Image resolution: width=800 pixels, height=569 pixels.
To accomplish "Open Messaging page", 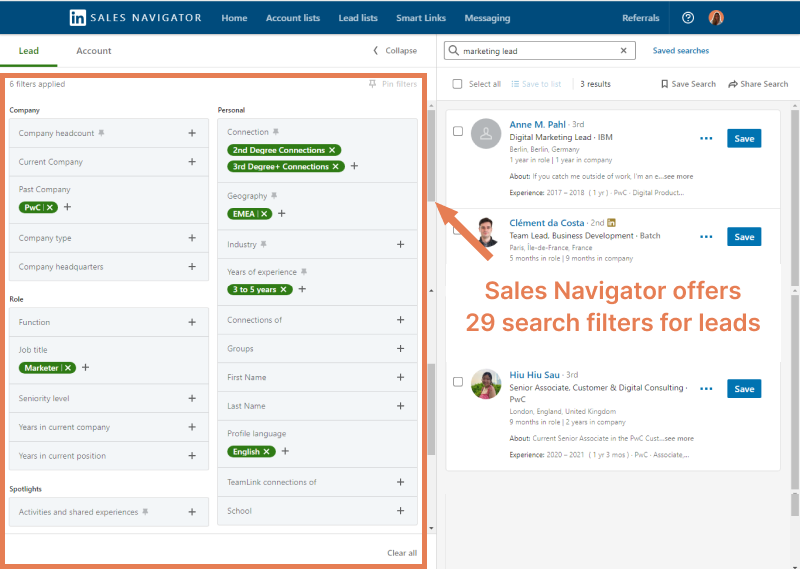I will [487, 18].
